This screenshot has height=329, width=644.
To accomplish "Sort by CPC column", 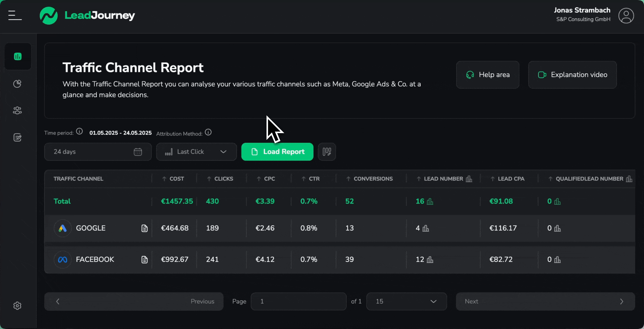I will click(266, 179).
